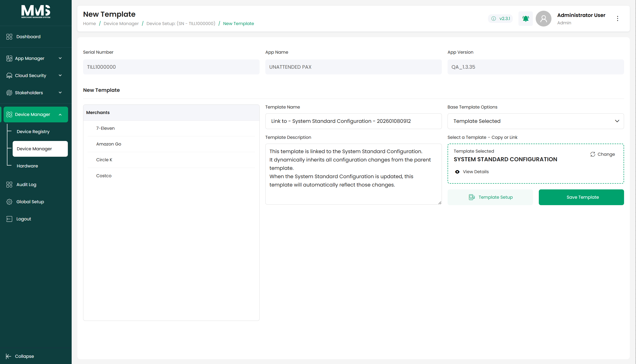
Task: Click the MMS logo
Action: point(36,11)
